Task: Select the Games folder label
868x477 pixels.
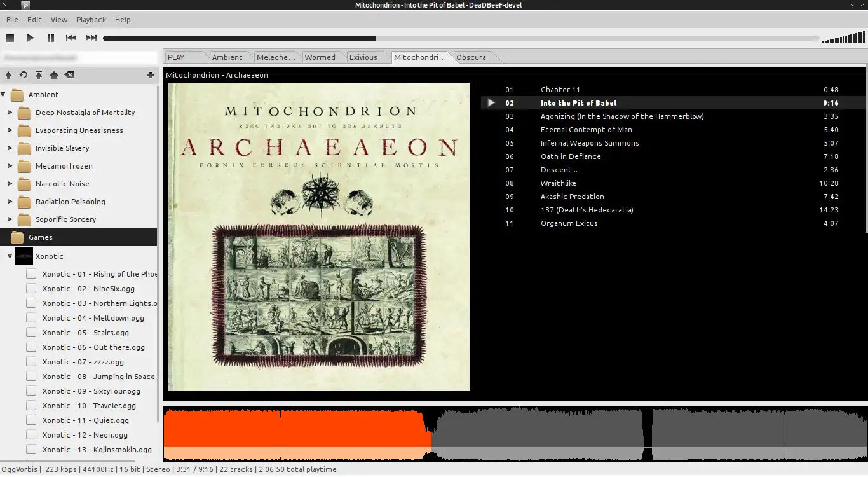Action: click(41, 237)
